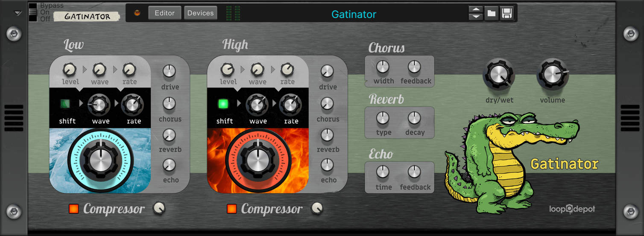The image size is (644, 236).
Task: Click the green level meter display
Action: pyautogui.click(x=233, y=13)
